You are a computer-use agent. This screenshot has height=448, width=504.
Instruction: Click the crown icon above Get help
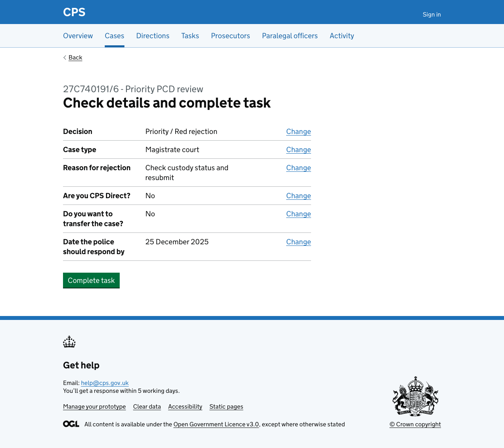(x=69, y=341)
